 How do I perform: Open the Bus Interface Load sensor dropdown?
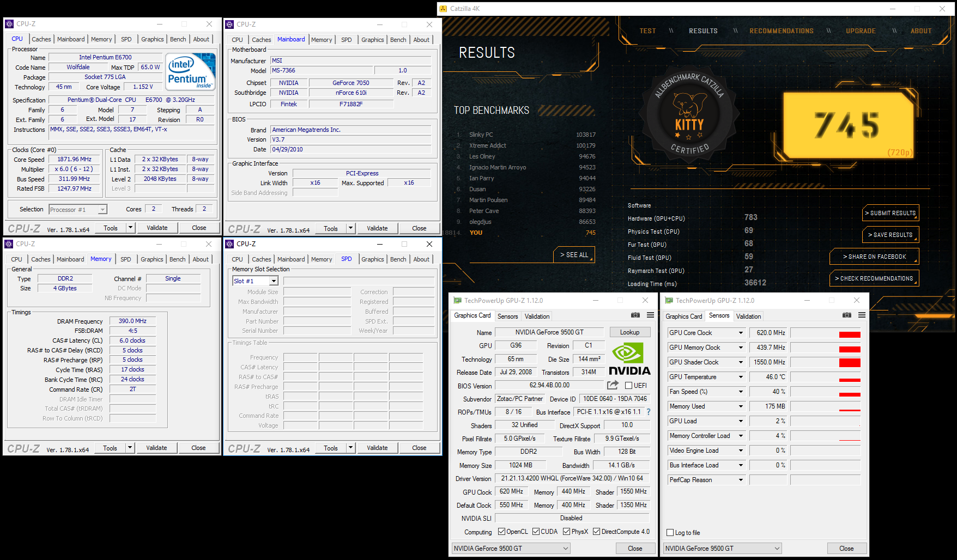741,465
